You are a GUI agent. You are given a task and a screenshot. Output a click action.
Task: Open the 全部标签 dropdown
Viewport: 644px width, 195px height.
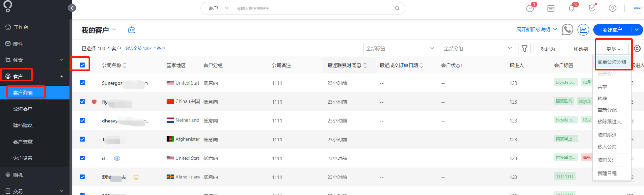(400, 48)
